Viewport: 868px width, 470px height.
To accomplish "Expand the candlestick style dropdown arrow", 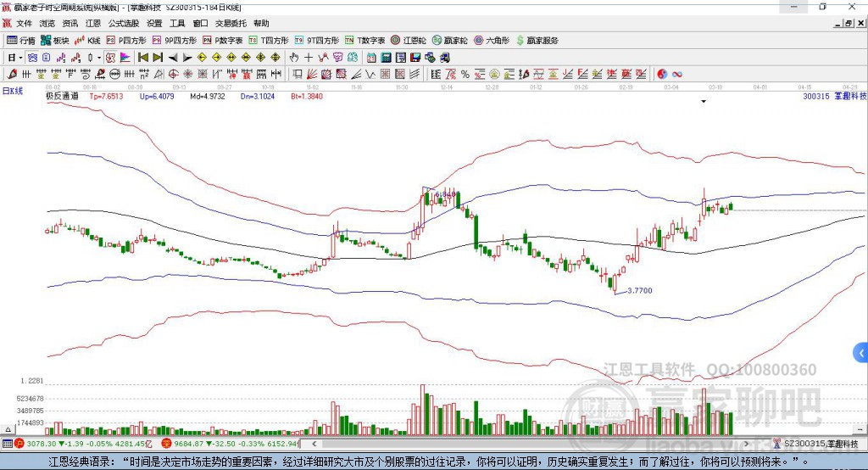I will tap(99, 58).
